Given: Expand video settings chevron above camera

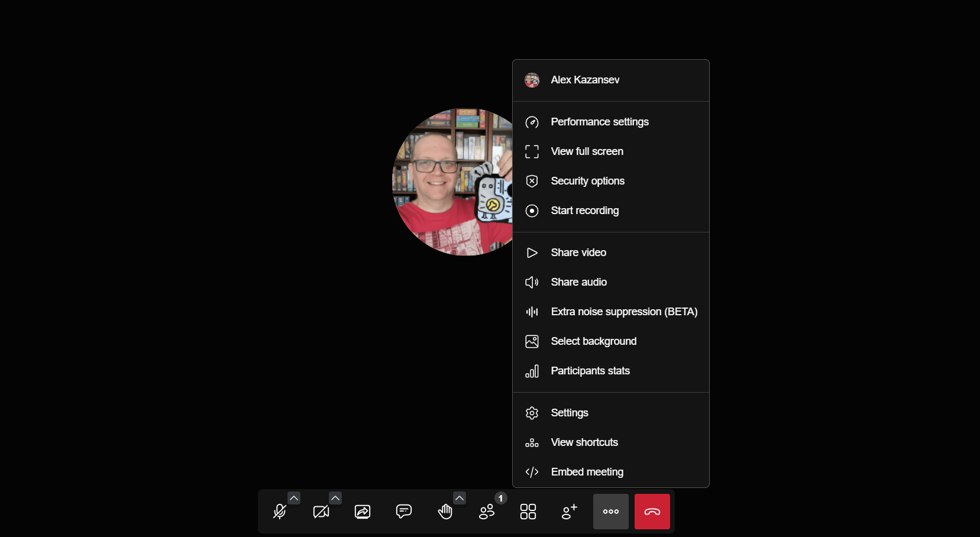Looking at the screenshot, I should click(x=335, y=498).
